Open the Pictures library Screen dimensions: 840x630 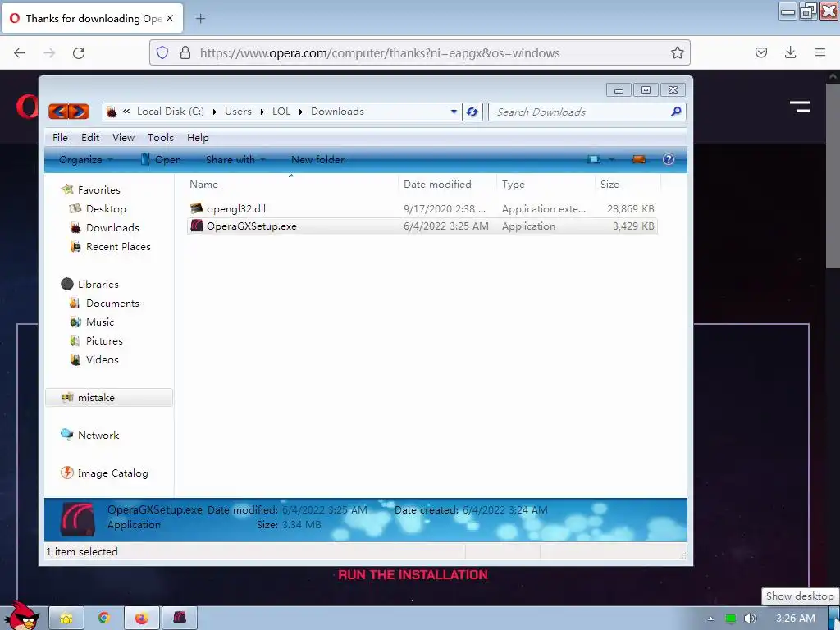coord(104,340)
